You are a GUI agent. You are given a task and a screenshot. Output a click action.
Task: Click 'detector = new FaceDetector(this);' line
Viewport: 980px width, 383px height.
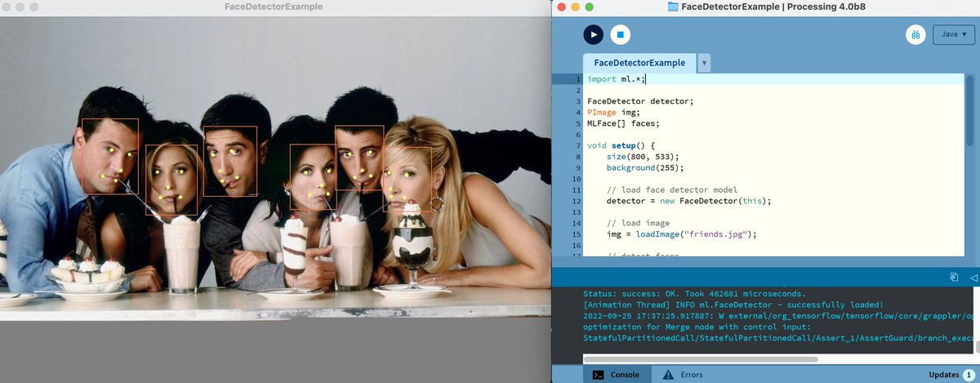coord(688,201)
